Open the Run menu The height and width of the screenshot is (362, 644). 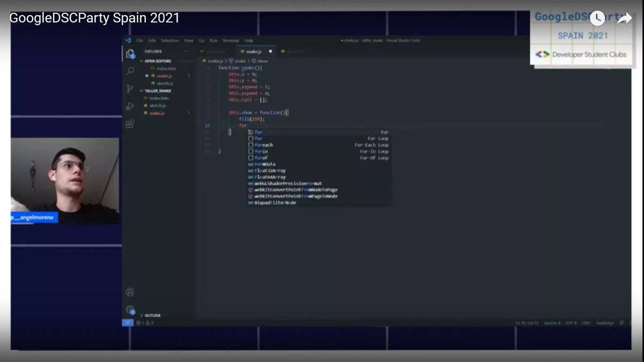click(214, 41)
